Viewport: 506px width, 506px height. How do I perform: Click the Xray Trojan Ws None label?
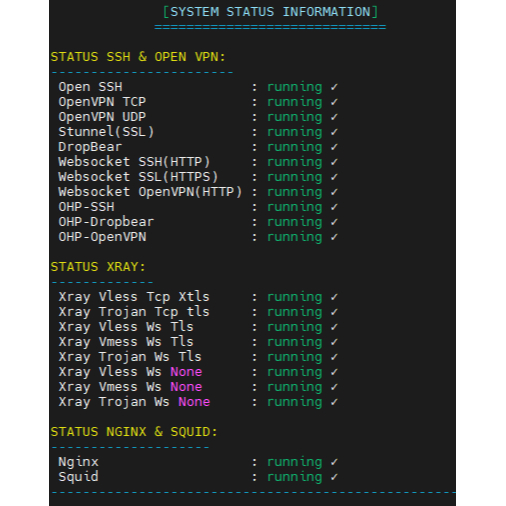tap(134, 402)
